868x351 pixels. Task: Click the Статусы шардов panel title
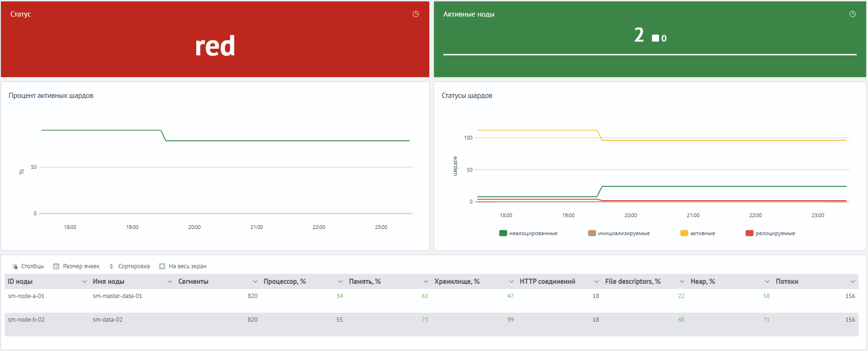(x=467, y=96)
